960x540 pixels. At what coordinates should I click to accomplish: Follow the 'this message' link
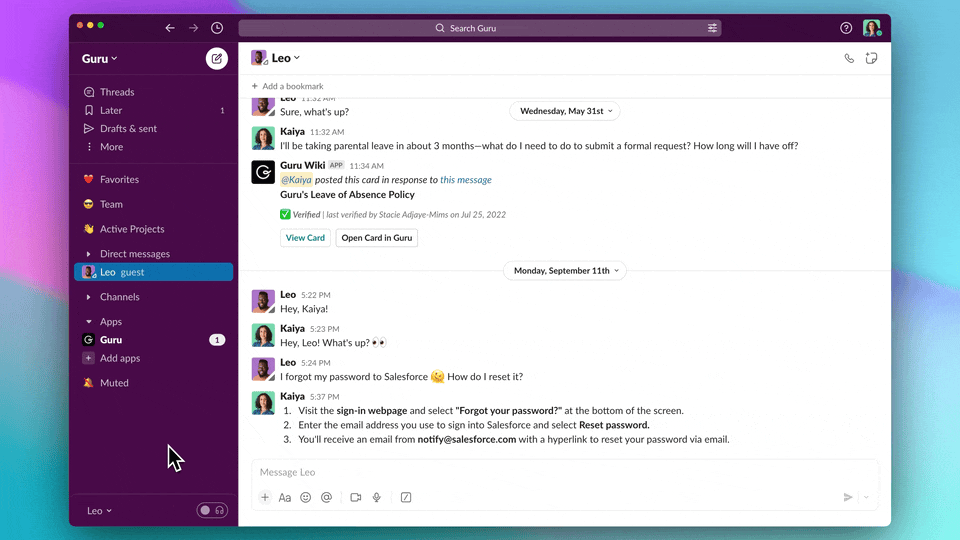(x=466, y=180)
